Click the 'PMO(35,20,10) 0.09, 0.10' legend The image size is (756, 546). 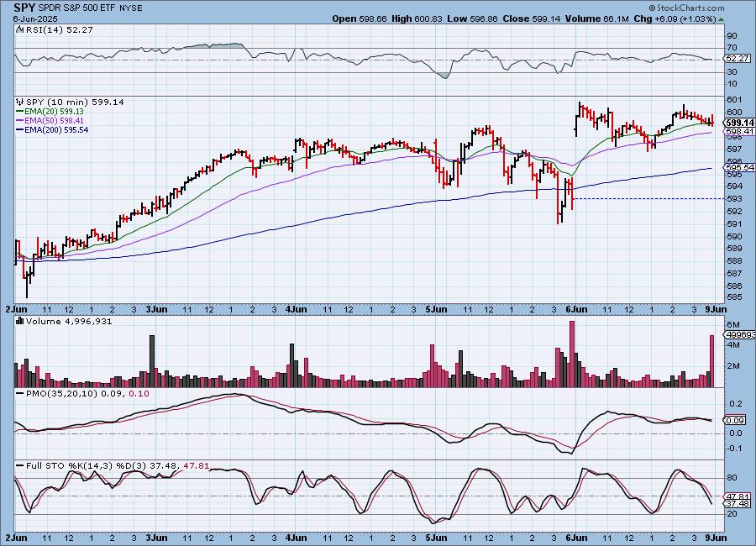point(87,394)
